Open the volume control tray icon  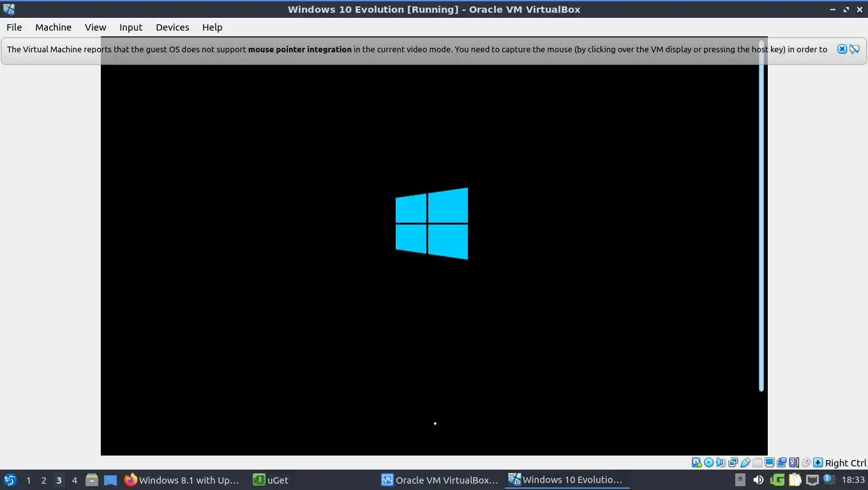click(758, 480)
